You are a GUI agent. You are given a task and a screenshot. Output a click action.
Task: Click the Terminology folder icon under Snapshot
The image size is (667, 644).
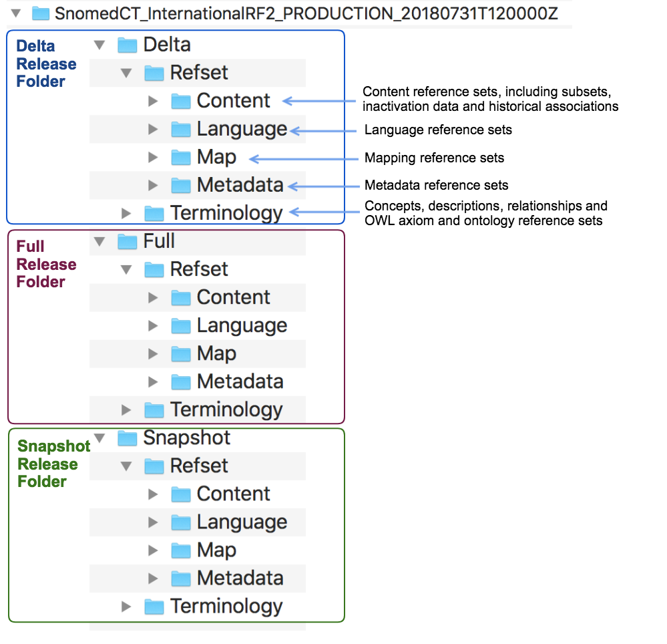(154, 607)
